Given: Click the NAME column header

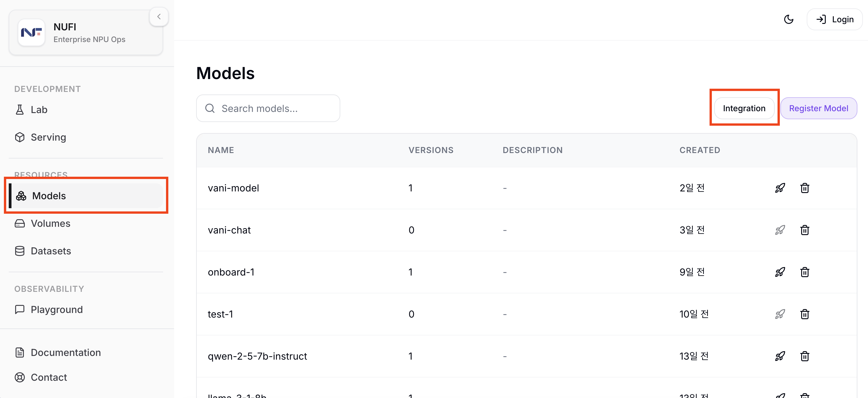Looking at the screenshot, I should click(221, 150).
